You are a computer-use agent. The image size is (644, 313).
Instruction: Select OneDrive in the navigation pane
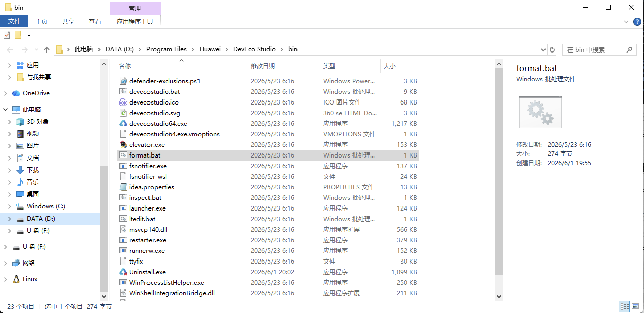(x=36, y=93)
